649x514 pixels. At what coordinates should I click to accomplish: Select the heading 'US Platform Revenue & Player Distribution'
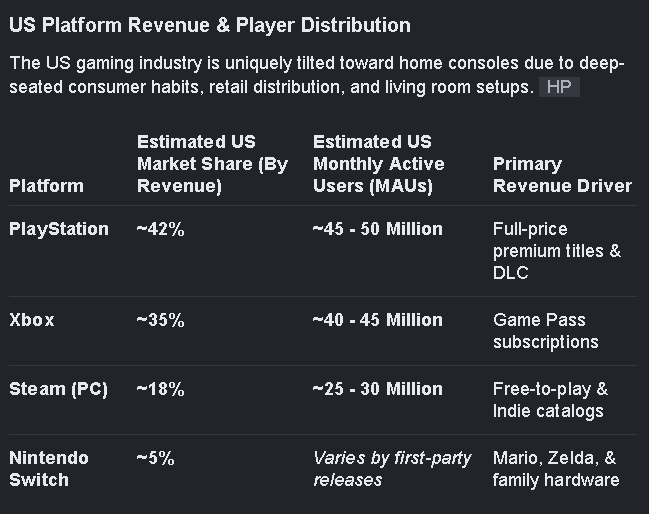click(x=210, y=25)
